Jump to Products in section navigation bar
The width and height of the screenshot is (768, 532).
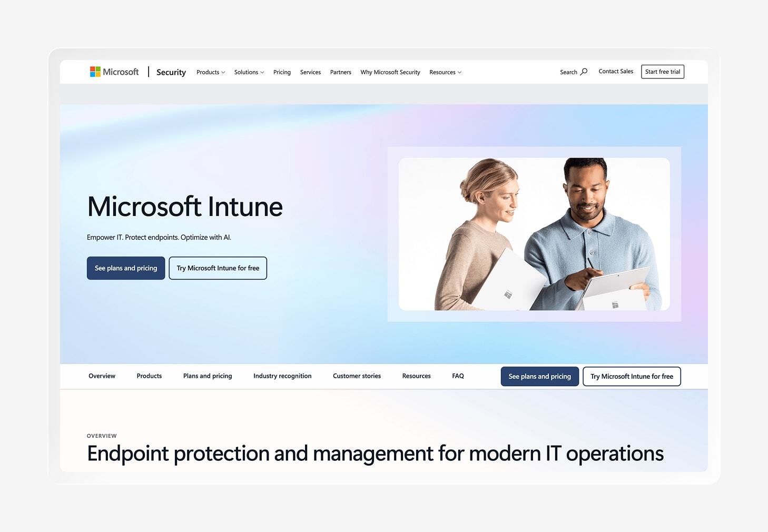point(149,376)
